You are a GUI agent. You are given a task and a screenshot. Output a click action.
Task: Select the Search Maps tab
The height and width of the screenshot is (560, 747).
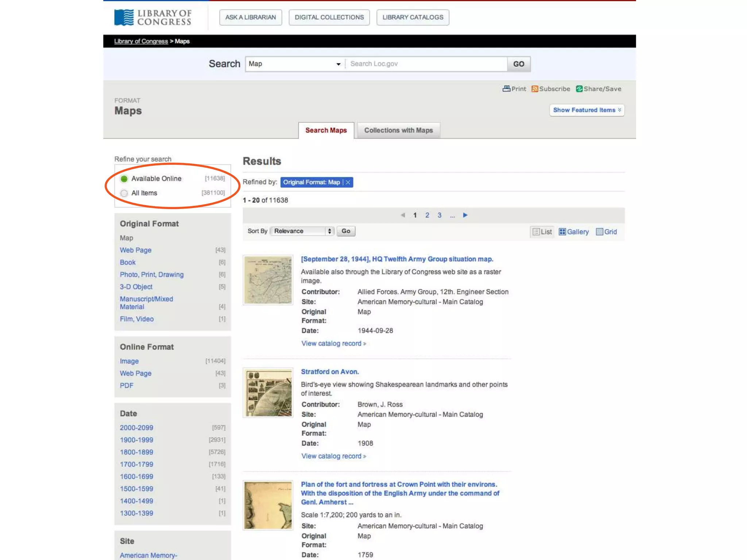[326, 131]
